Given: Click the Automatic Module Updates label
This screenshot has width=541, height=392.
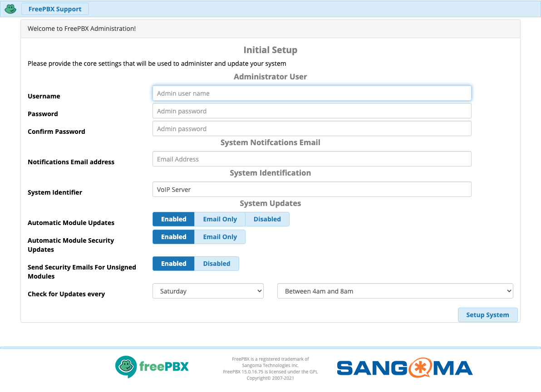Looking at the screenshot, I should click(x=71, y=223).
